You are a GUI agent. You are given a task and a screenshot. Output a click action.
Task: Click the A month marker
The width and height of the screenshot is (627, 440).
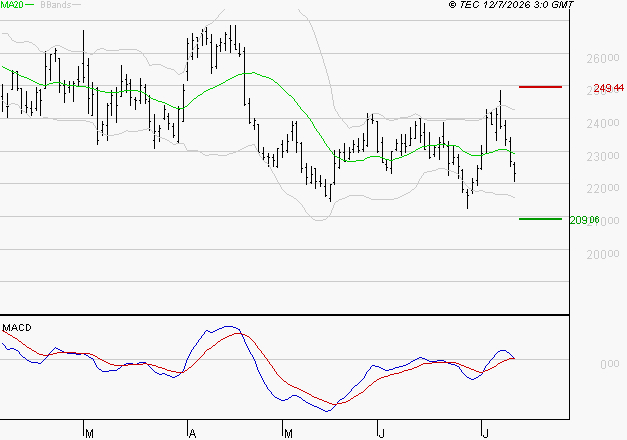pos(192,434)
